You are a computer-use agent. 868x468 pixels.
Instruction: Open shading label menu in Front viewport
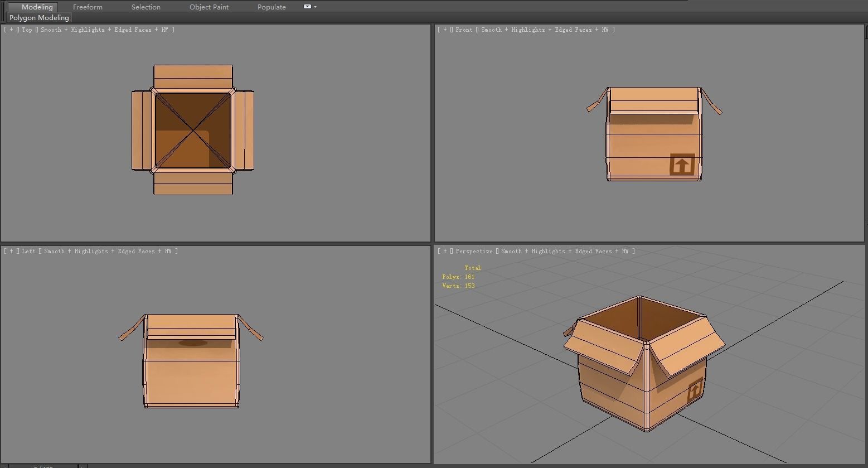tap(546, 30)
